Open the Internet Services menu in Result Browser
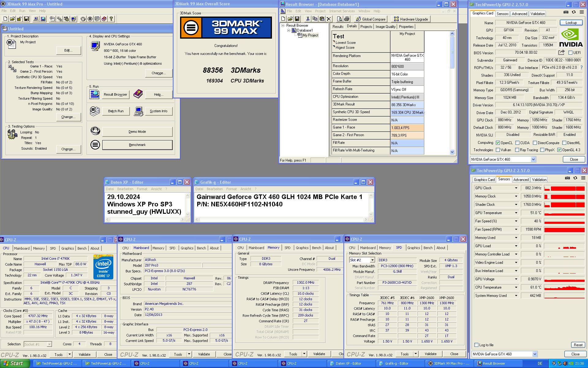This screenshot has width=588, height=368. click(x=342, y=11)
